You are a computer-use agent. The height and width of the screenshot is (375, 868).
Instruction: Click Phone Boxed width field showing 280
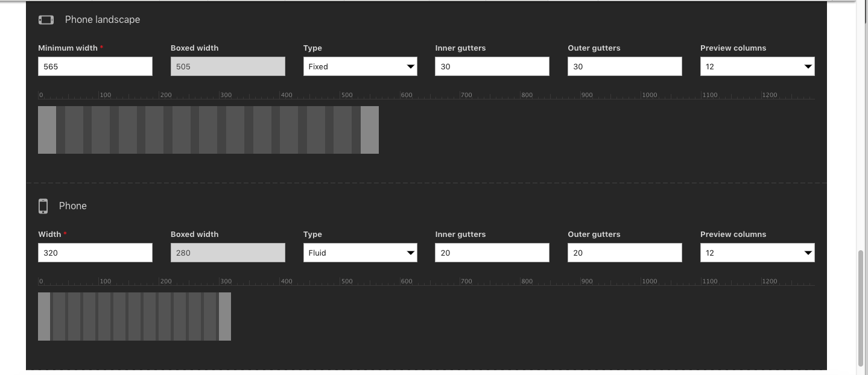[x=227, y=253]
